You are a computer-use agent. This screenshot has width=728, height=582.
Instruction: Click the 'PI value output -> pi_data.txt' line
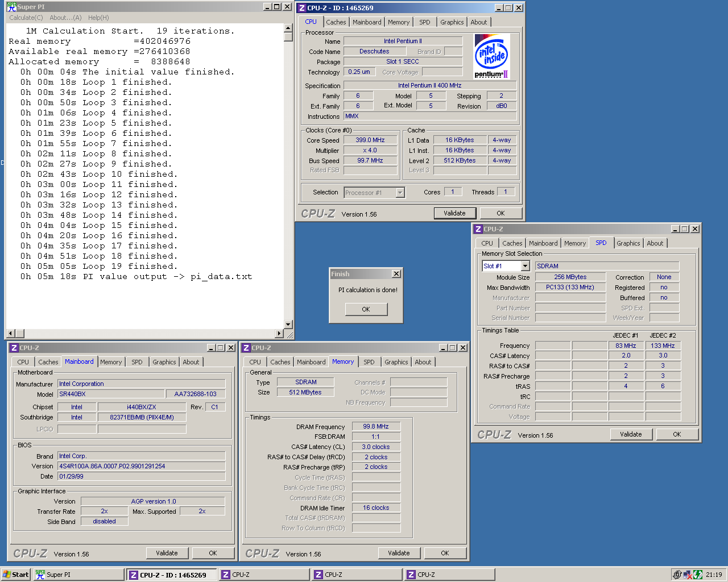click(136, 277)
